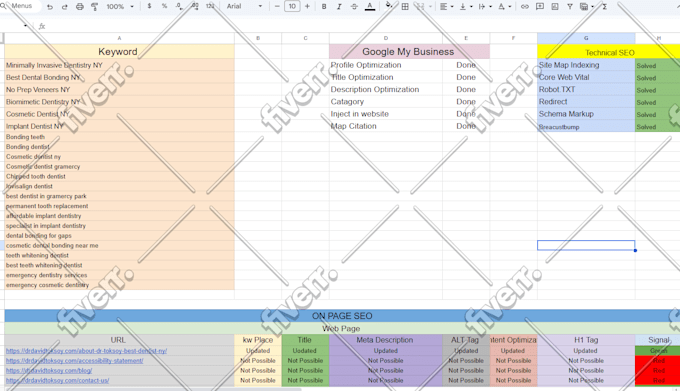Image resolution: width=680 pixels, height=391 pixels.
Task: Open the horizontal align dropdown
Action: tap(446, 7)
